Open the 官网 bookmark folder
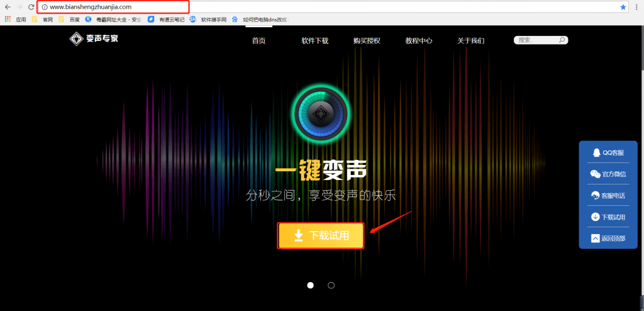The width and height of the screenshot is (644, 311). tap(42, 19)
